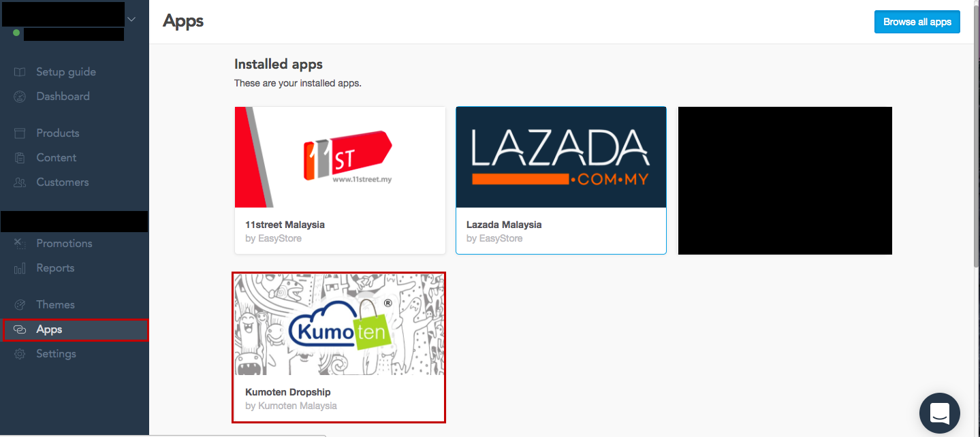Click the Browse all apps button
980x437 pixels.
click(x=917, y=22)
